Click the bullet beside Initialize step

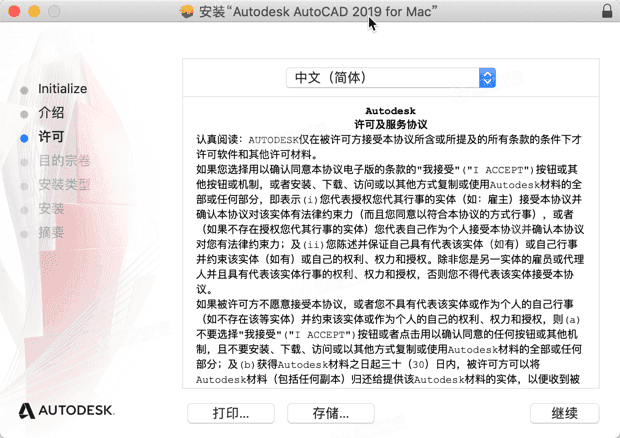pos(24,89)
